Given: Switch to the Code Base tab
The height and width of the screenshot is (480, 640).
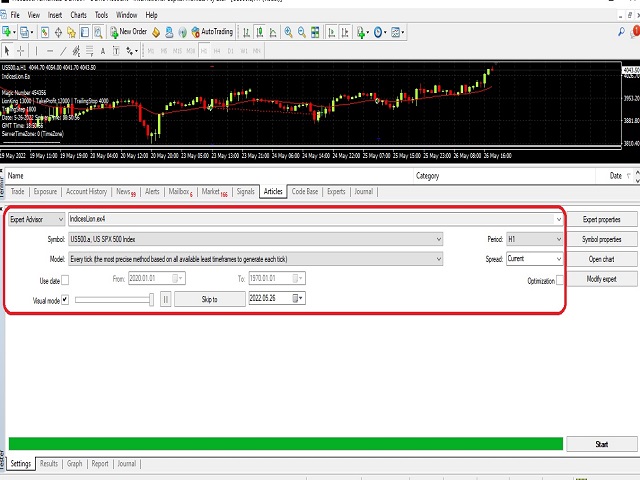Looking at the screenshot, I should 305,191.
